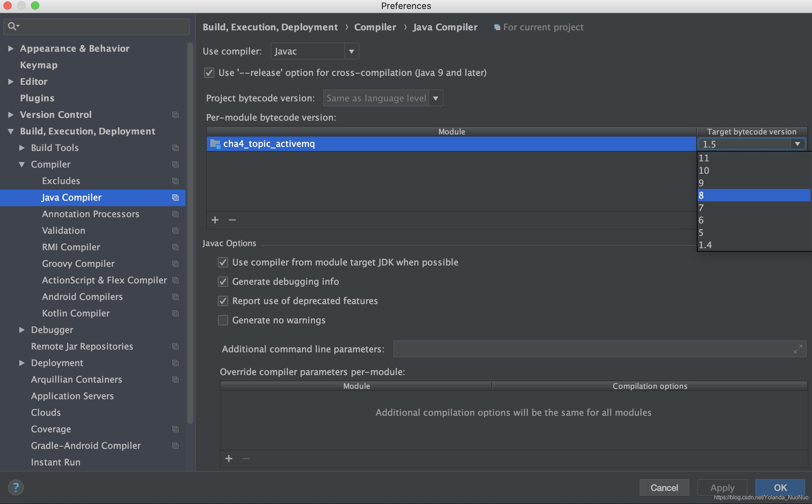Expand the Debugger tree node
Screen dimensions: 812x504
pos(22,330)
